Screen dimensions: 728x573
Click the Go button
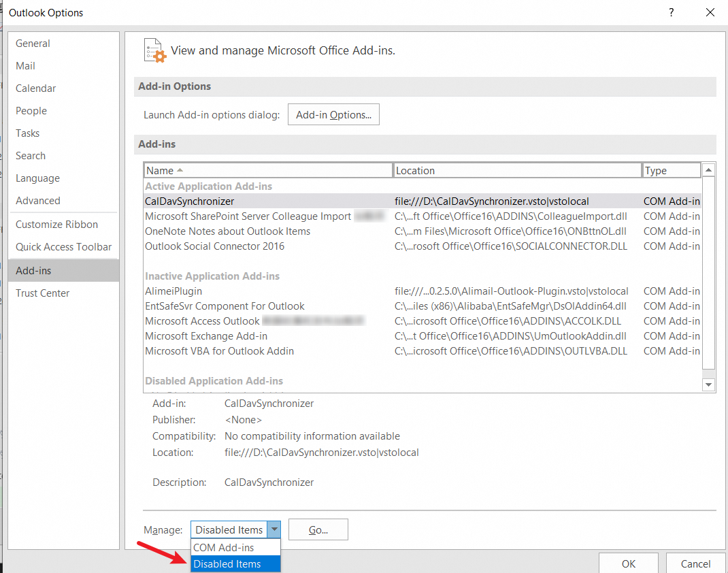318,530
